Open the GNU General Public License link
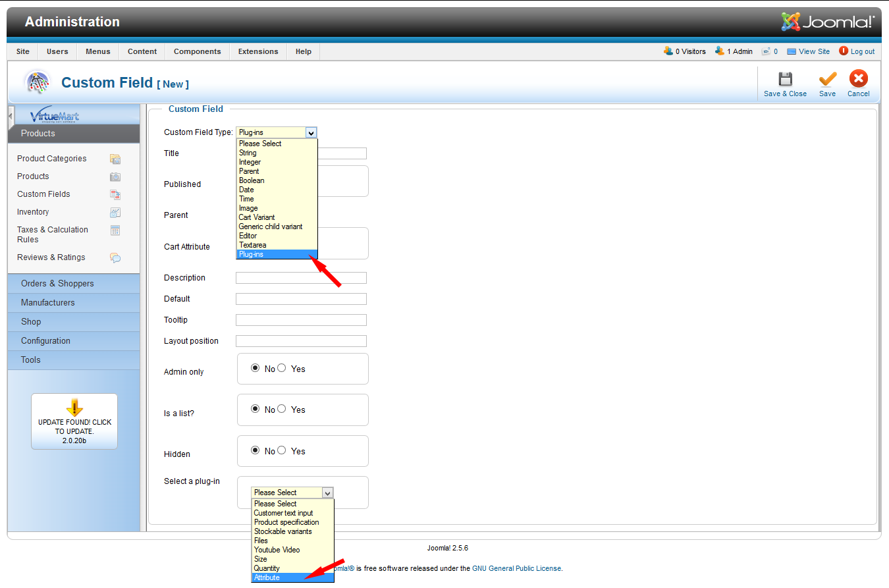 click(516, 568)
